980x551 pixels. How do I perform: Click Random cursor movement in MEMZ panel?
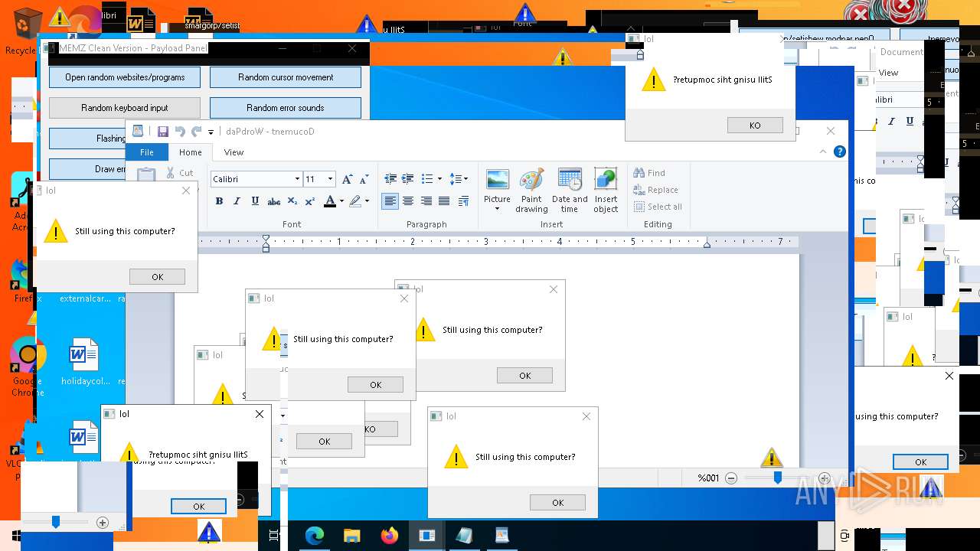286,77
